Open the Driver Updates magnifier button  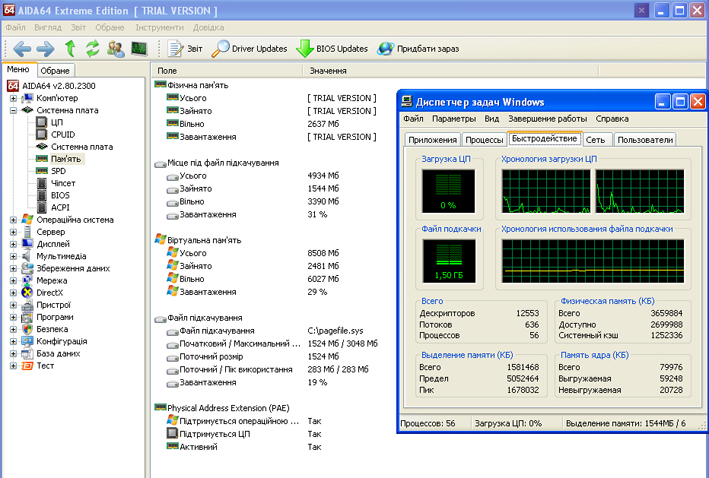pos(249,49)
